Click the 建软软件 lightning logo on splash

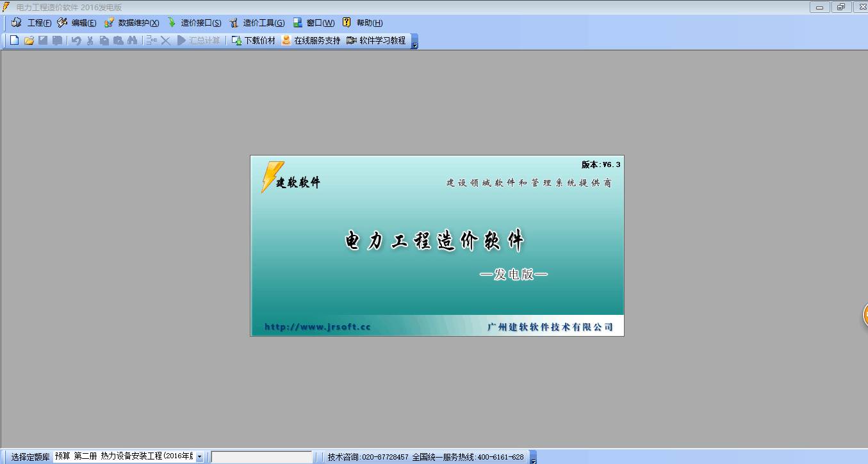(x=290, y=177)
